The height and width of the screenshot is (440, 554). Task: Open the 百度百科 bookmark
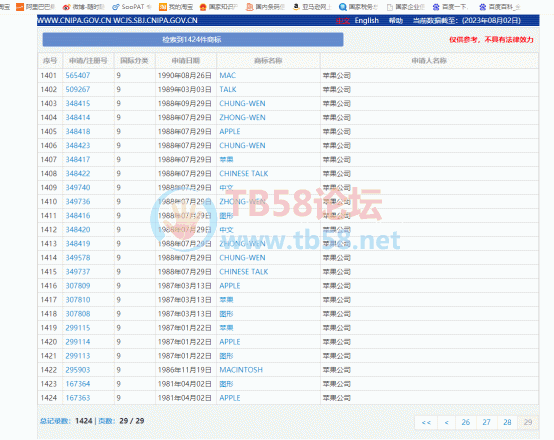pos(500,7)
